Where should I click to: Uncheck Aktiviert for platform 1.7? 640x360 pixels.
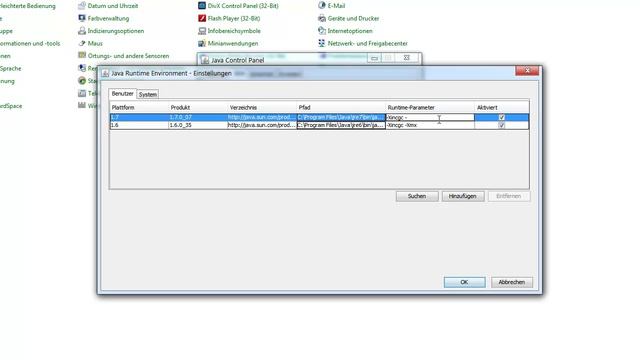click(502, 118)
